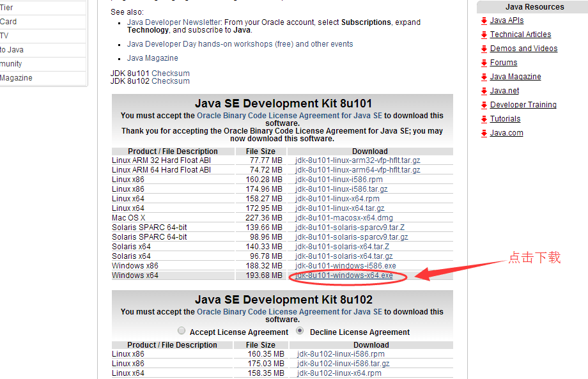Open the TV item in left sidebar
588x379 pixels.
point(4,35)
